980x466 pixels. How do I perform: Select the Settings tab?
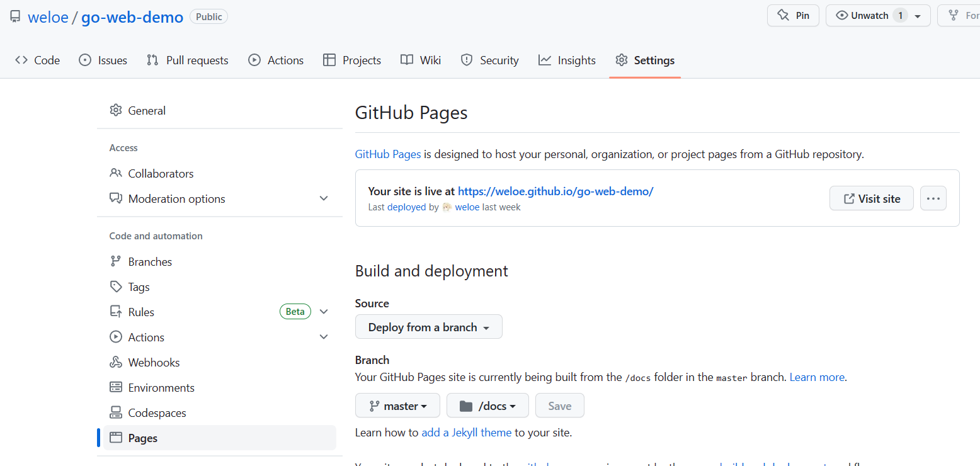coord(645,60)
